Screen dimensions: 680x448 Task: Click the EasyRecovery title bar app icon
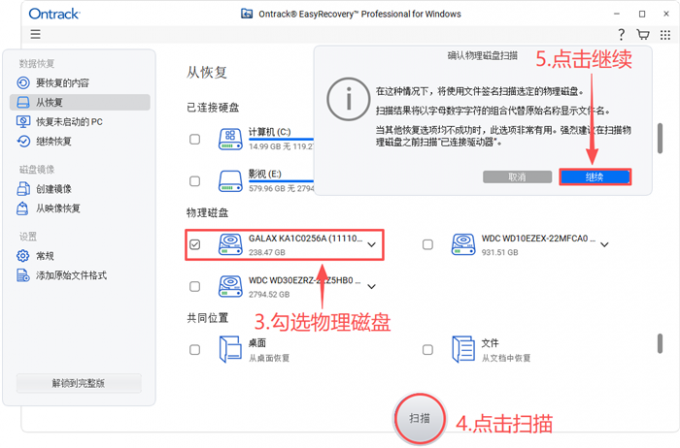point(247,14)
